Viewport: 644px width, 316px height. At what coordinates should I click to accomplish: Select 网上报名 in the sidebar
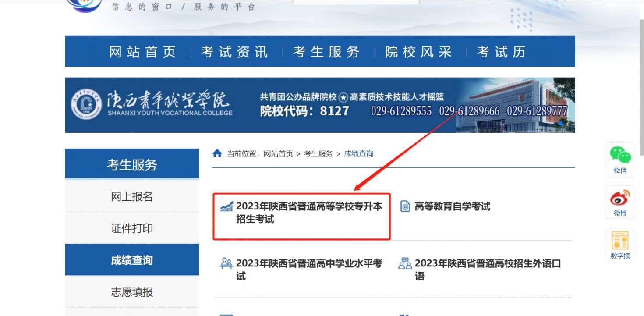tap(132, 196)
